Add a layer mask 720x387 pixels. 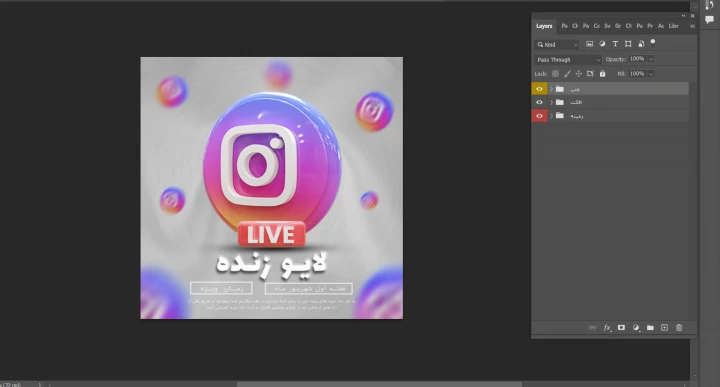coord(621,327)
